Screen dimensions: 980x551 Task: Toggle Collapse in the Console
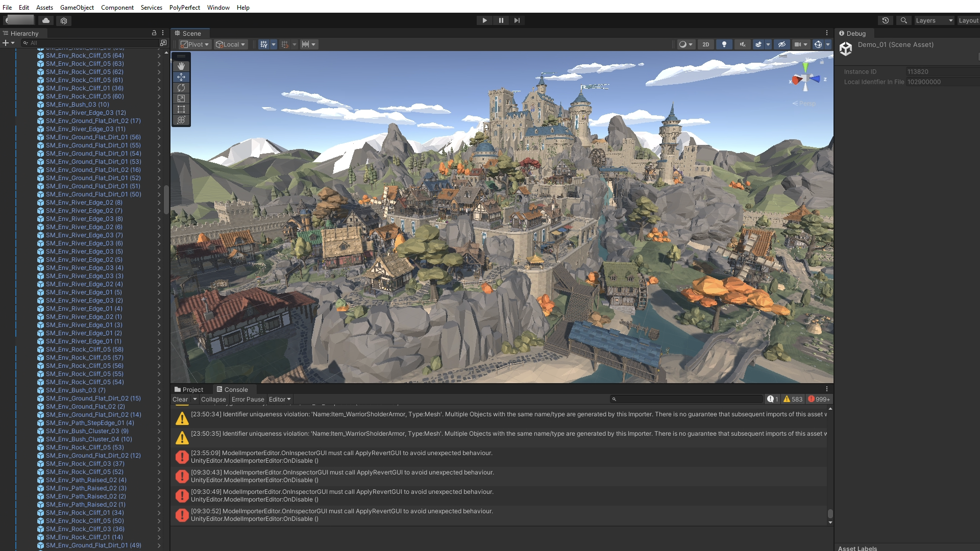[213, 399]
